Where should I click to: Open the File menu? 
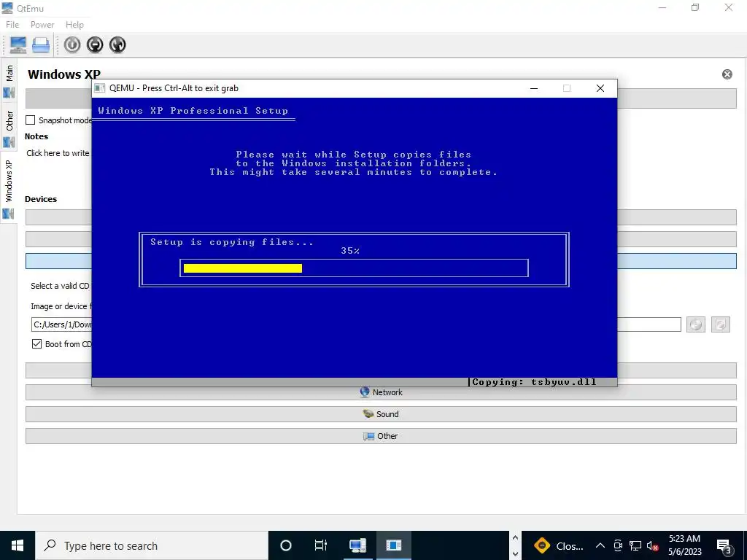coord(12,25)
